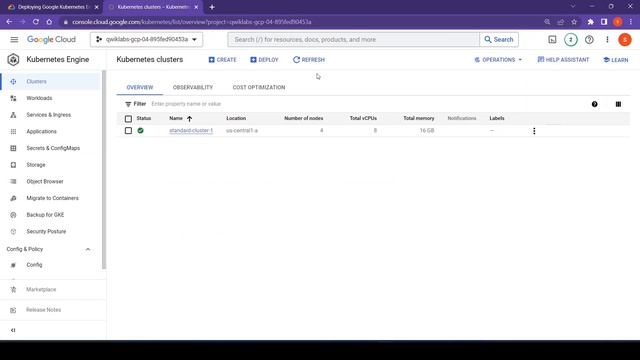Collapse the Config & Policy section
The image size is (640, 360).
[88, 249]
